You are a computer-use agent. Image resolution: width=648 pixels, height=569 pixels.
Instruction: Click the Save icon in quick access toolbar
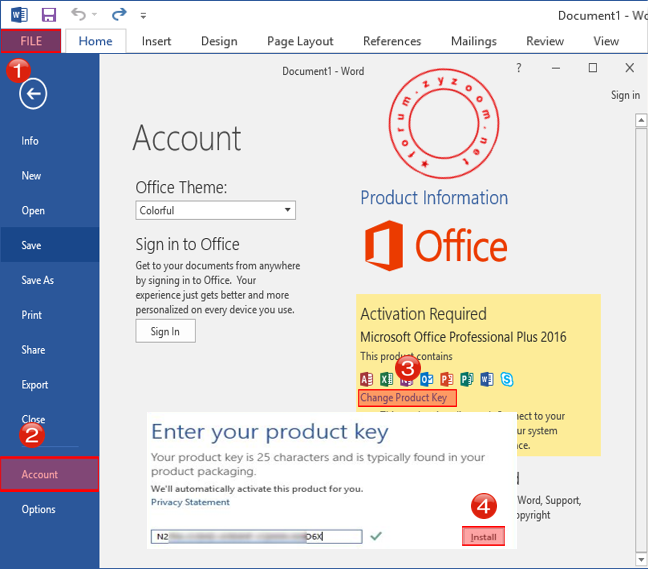tap(49, 15)
